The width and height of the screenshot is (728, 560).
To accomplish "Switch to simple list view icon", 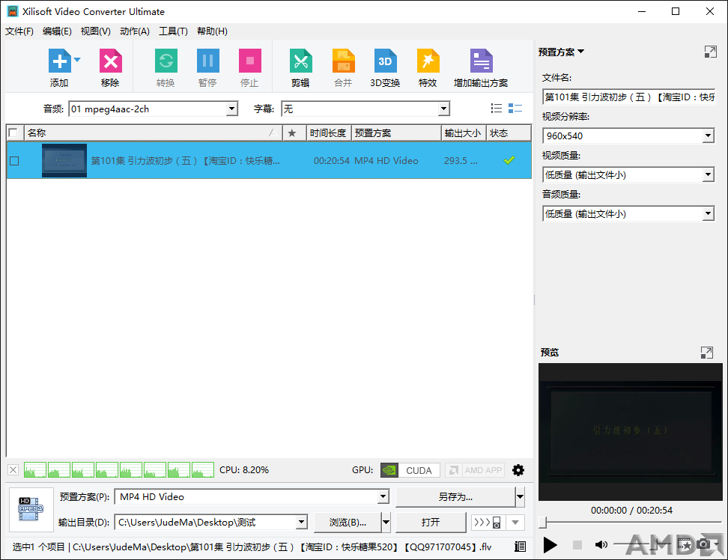I will (497, 109).
